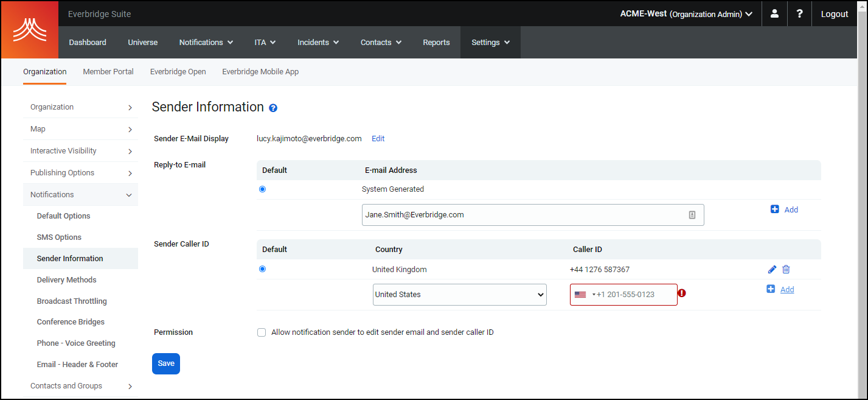This screenshot has width=868, height=400.
Task: Open the US flag country code selector
Action: 583,295
